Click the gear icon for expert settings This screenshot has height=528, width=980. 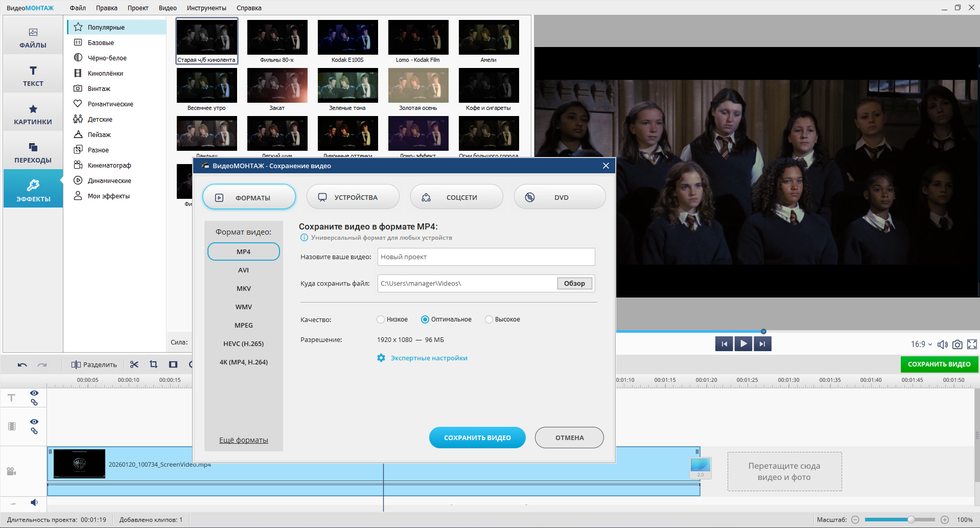click(381, 358)
